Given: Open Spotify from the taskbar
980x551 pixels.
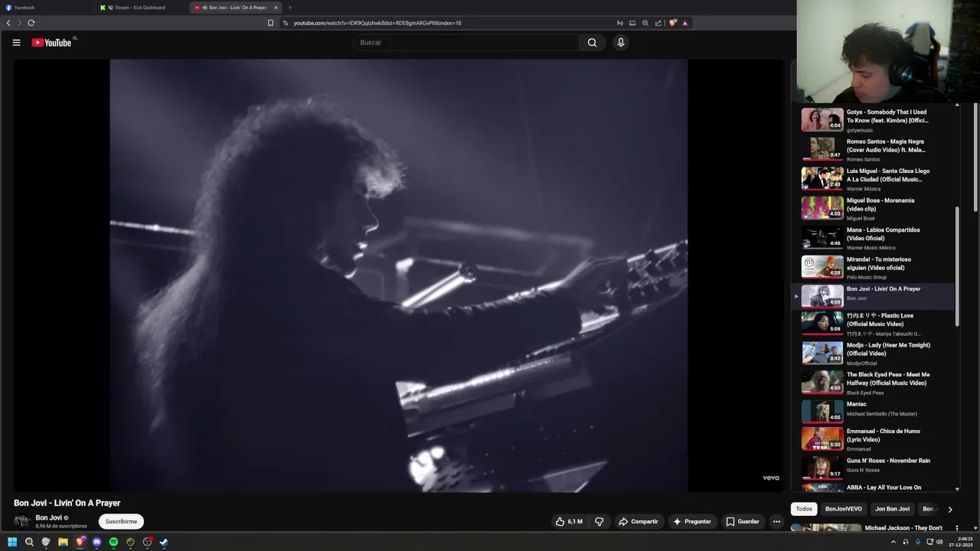Looking at the screenshot, I should 113,542.
